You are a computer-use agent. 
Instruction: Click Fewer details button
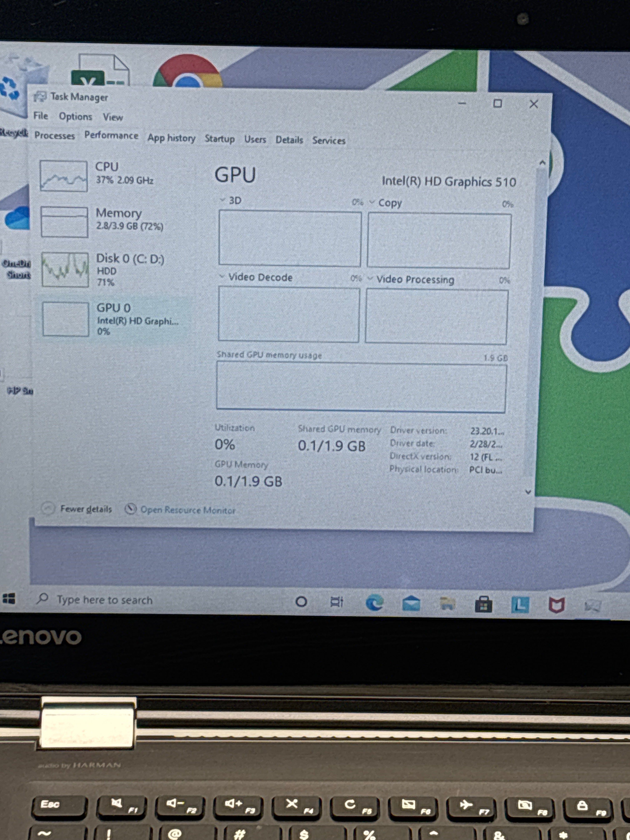coord(76,509)
